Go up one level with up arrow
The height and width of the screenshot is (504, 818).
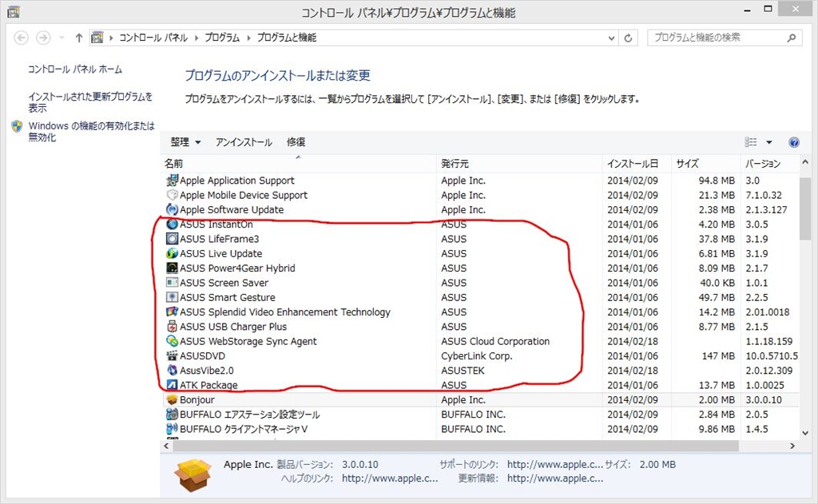click(x=79, y=38)
